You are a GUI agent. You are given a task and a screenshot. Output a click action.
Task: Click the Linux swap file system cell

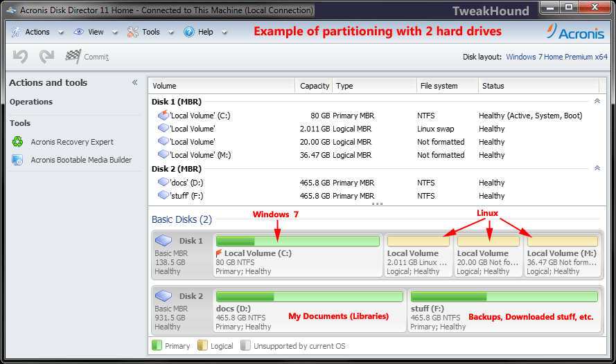coord(435,129)
